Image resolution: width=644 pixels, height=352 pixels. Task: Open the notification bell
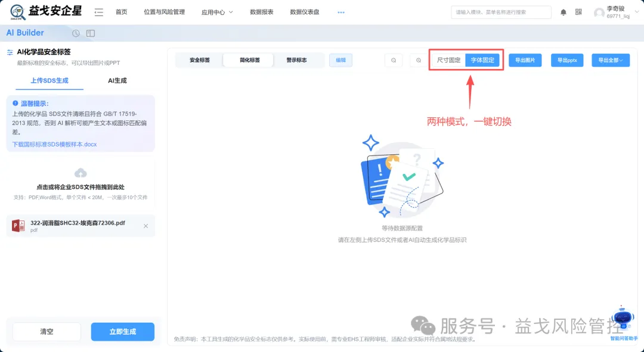(x=563, y=13)
